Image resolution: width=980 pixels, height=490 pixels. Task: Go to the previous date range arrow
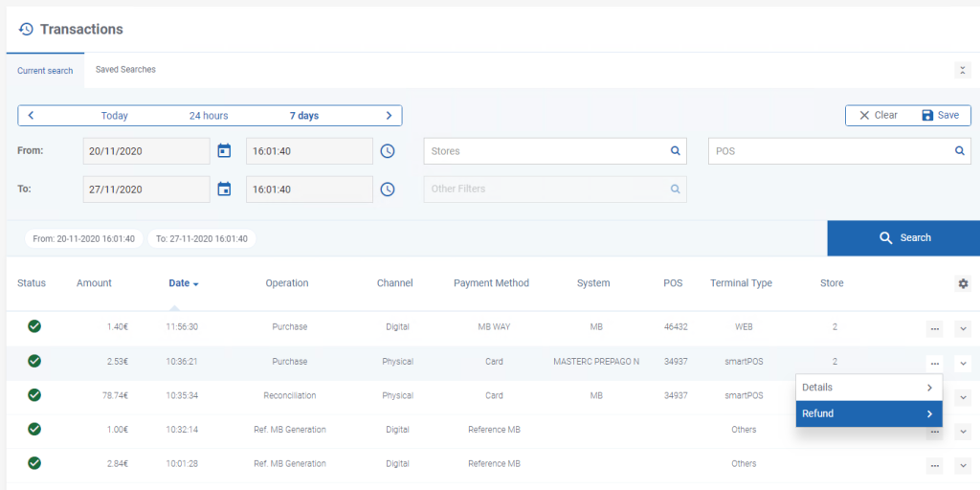pos(31,116)
